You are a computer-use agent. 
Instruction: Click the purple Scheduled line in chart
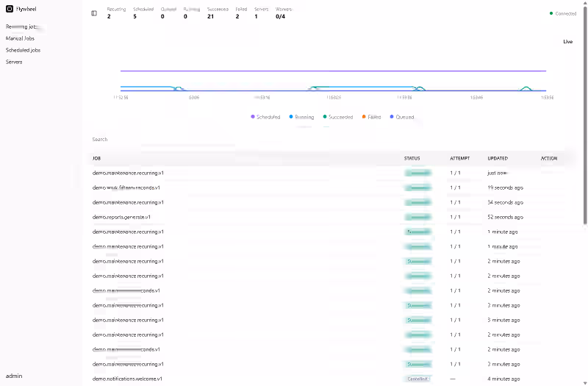333,71
